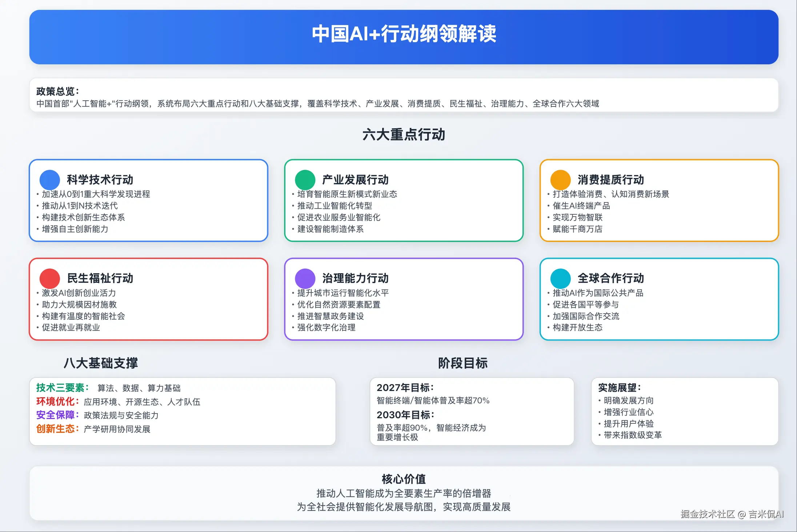797x532 pixels.
Task: Click the cyan circle beside 全球合作行动
Action: (560, 279)
